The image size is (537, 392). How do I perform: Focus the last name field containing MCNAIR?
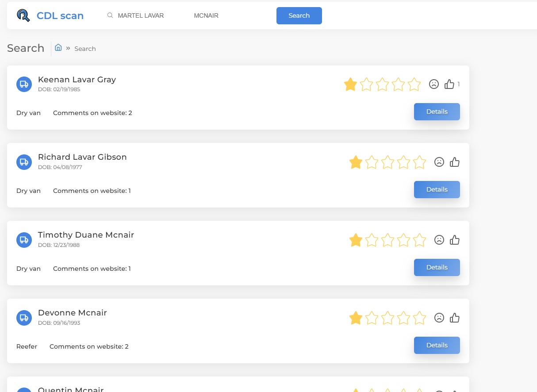[226, 15]
